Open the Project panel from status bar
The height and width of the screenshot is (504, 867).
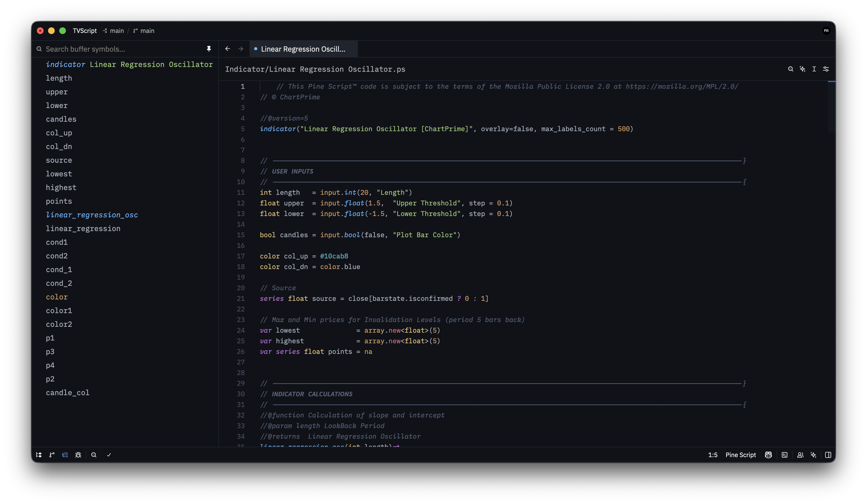coord(39,455)
